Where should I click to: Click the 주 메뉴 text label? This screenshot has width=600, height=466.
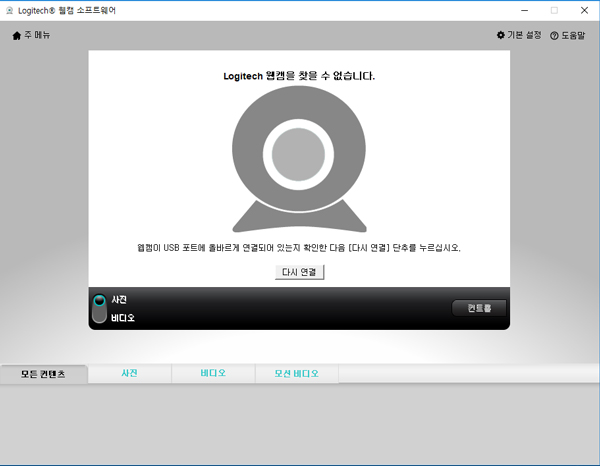[37, 35]
